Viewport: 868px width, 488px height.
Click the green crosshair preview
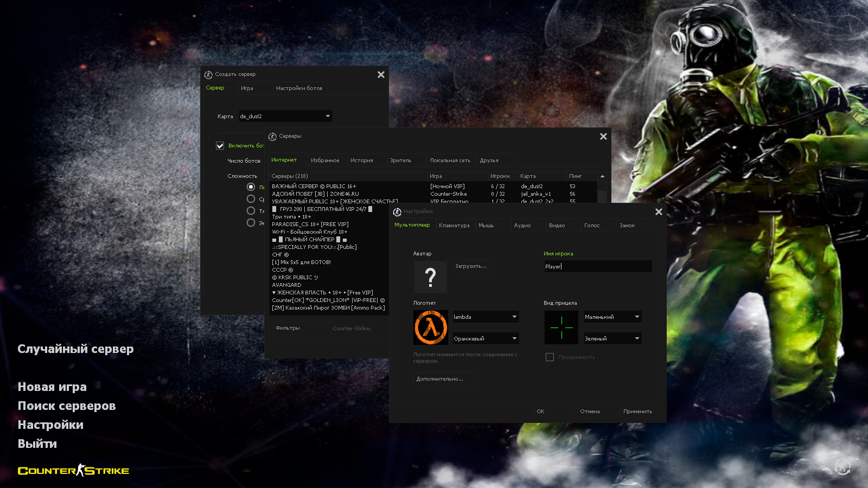point(561,328)
